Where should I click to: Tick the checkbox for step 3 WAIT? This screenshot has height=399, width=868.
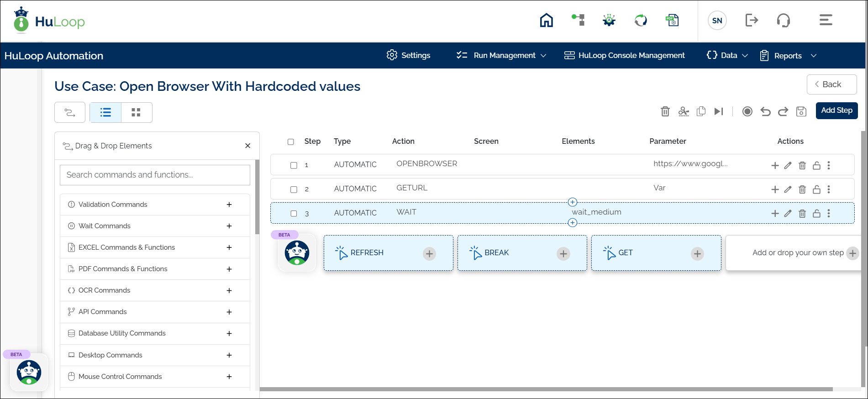[x=294, y=213]
